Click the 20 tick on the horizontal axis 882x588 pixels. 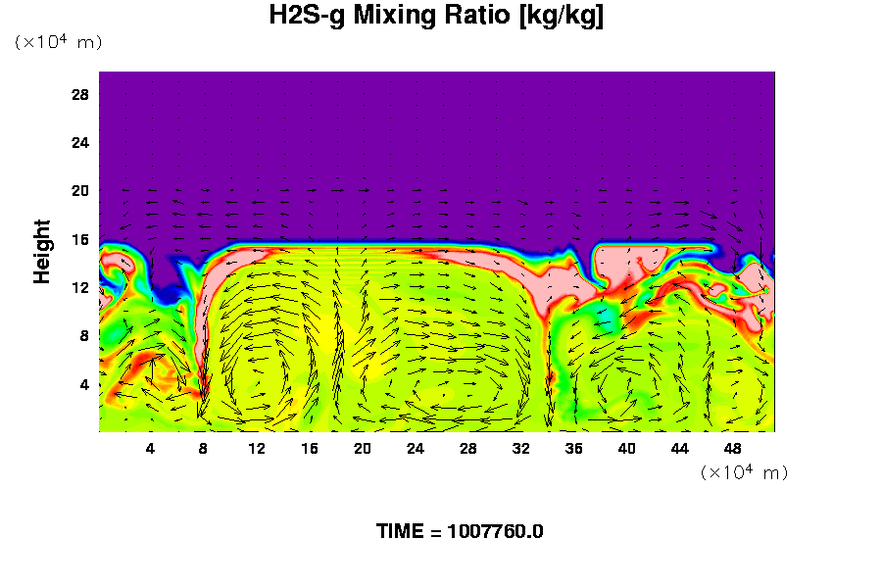pos(363,449)
